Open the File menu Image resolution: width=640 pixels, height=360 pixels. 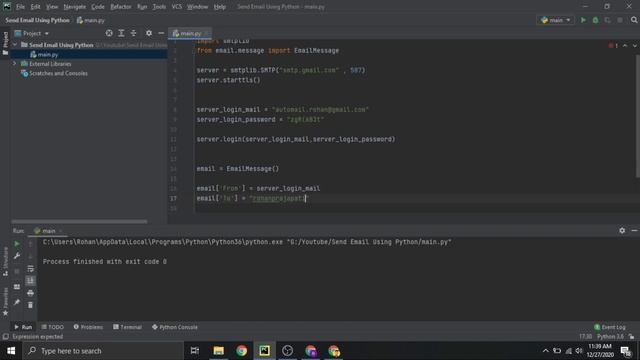click(20, 7)
